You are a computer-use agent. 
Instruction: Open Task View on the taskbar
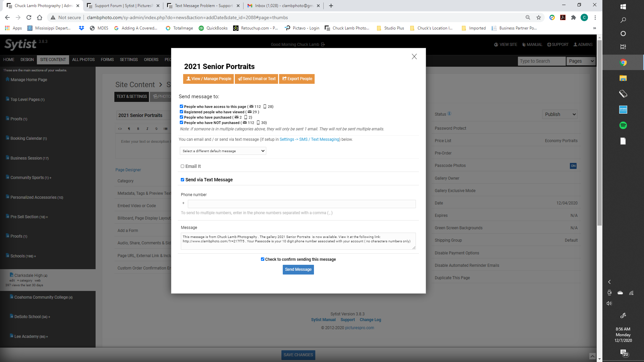[x=623, y=47]
